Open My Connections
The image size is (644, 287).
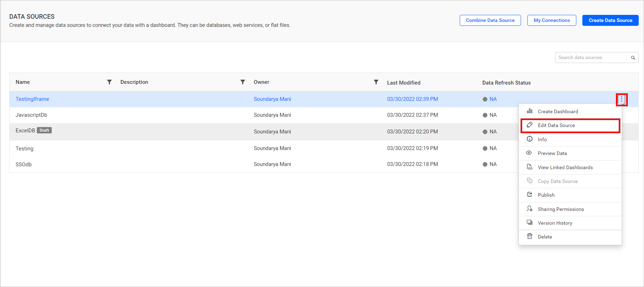551,21
